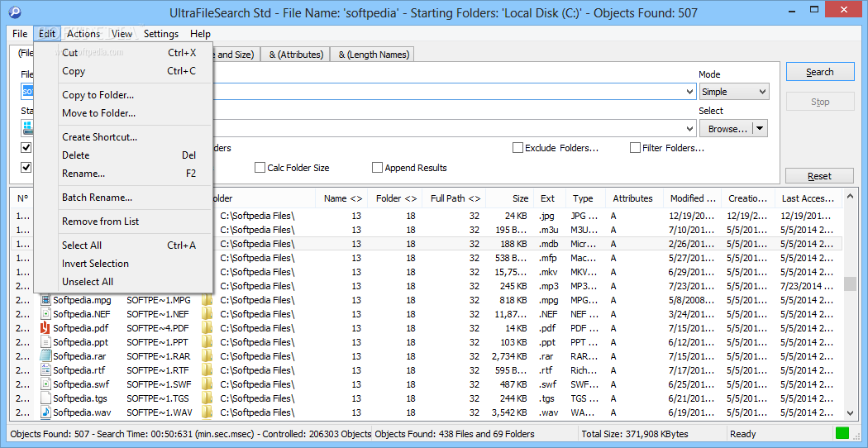Screen dimensions: 868x448
Task: Click the red Softpedia.pdf file icon
Action: (x=45, y=328)
